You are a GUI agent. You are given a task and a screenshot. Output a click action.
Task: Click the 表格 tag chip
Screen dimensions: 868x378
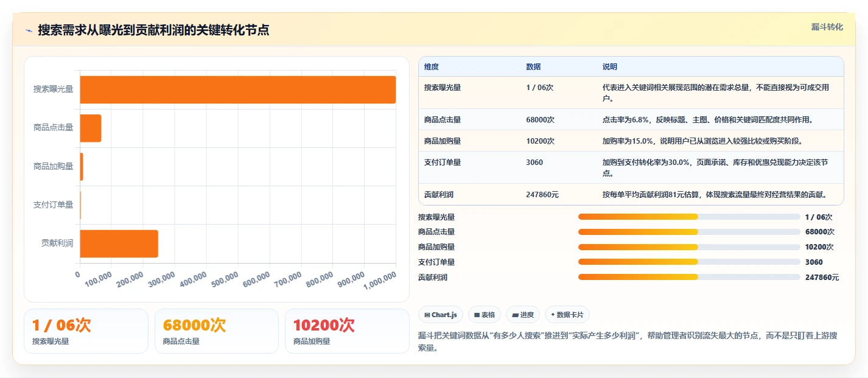[x=485, y=315]
